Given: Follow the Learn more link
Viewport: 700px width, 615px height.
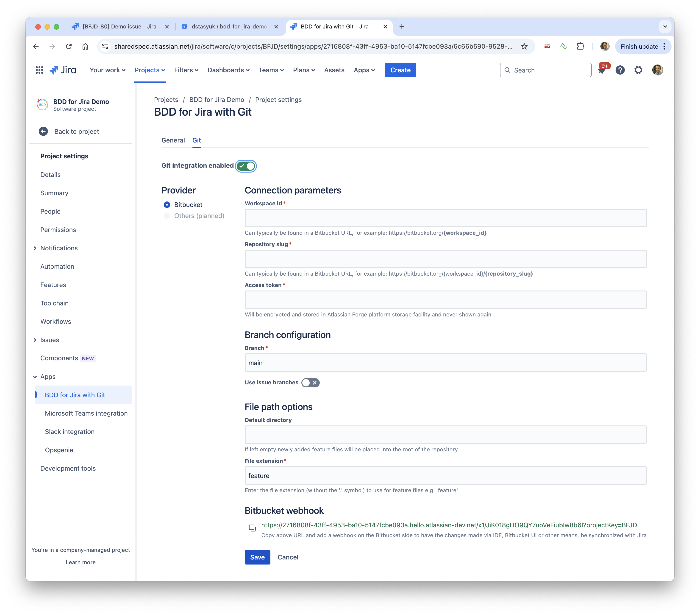Looking at the screenshot, I should (81, 562).
